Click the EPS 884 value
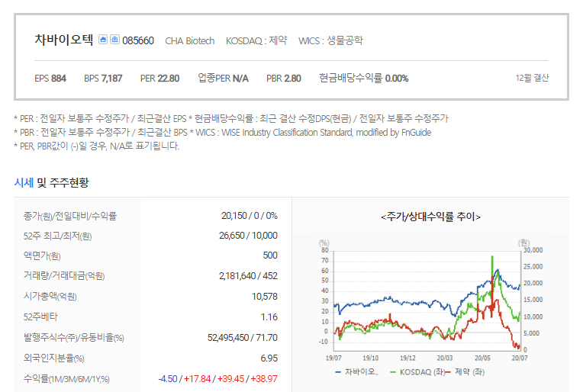 [50, 79]
